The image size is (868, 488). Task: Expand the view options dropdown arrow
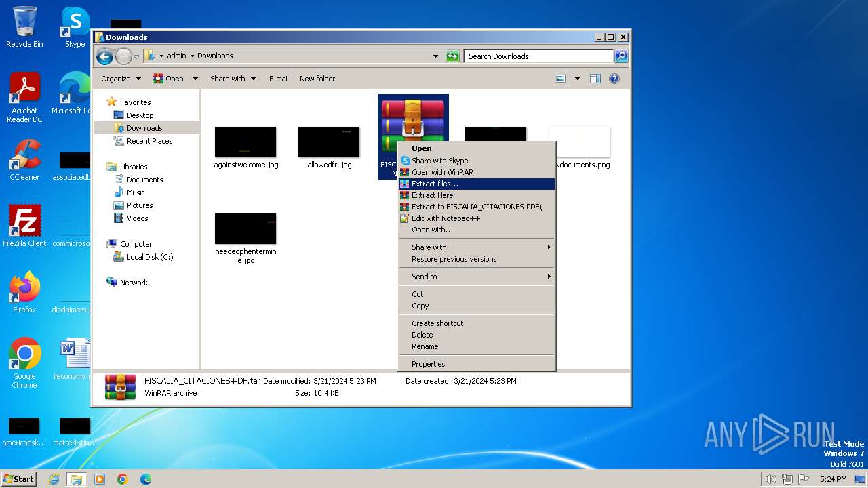[x=577, y=79]
